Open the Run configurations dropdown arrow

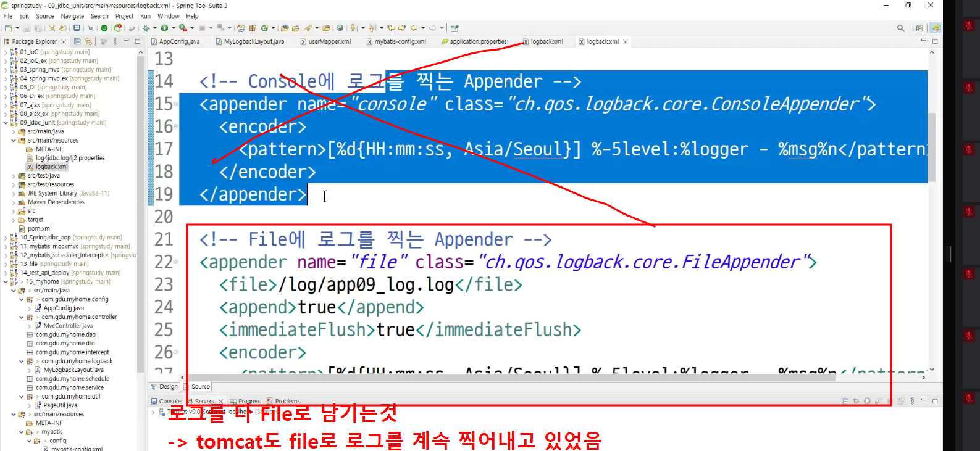point(174,28)
